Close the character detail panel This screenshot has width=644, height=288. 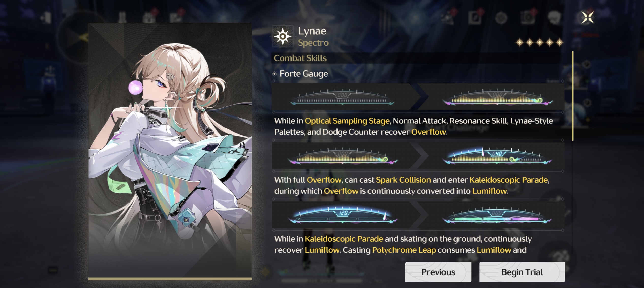point(588,18)
